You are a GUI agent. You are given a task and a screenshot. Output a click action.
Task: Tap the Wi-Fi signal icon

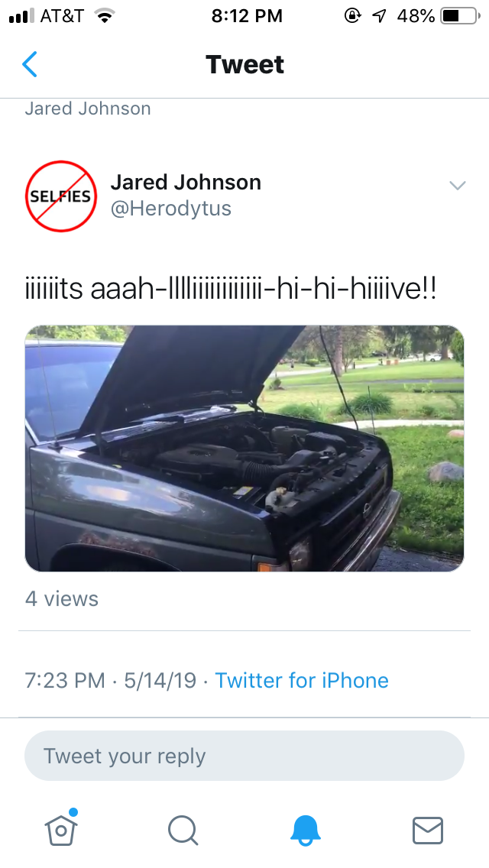(x=105, y=15)
